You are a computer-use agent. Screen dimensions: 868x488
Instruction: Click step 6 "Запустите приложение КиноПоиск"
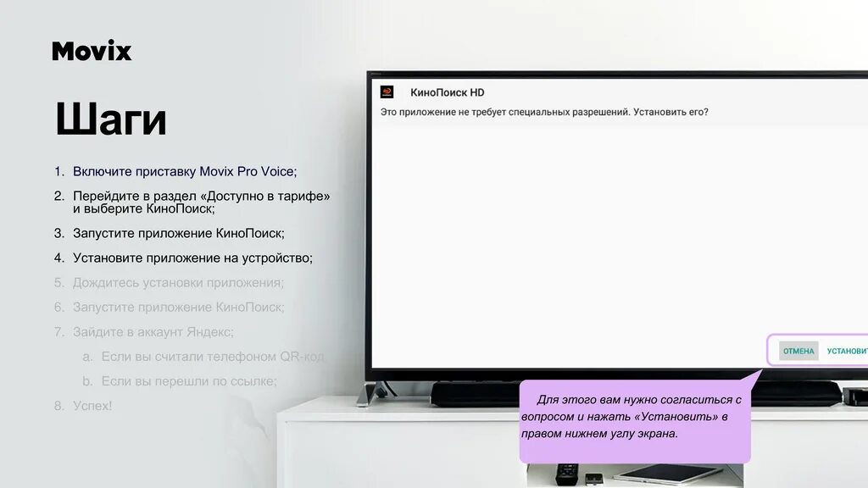coord(179,307)
